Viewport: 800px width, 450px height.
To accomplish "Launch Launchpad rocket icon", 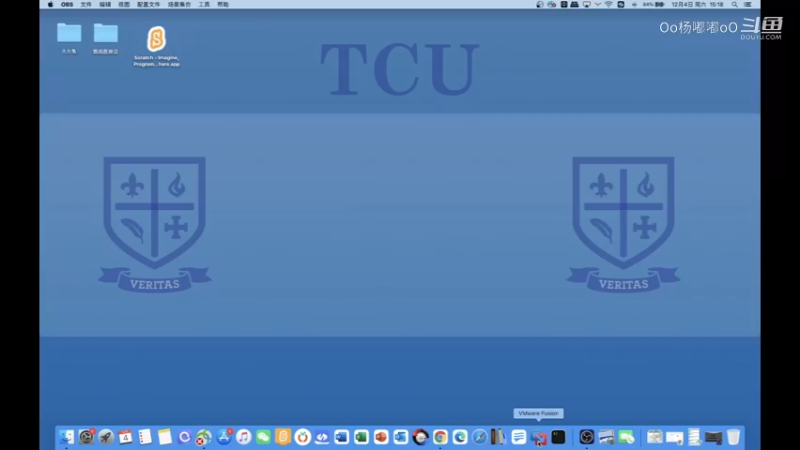I will point(106,437).
